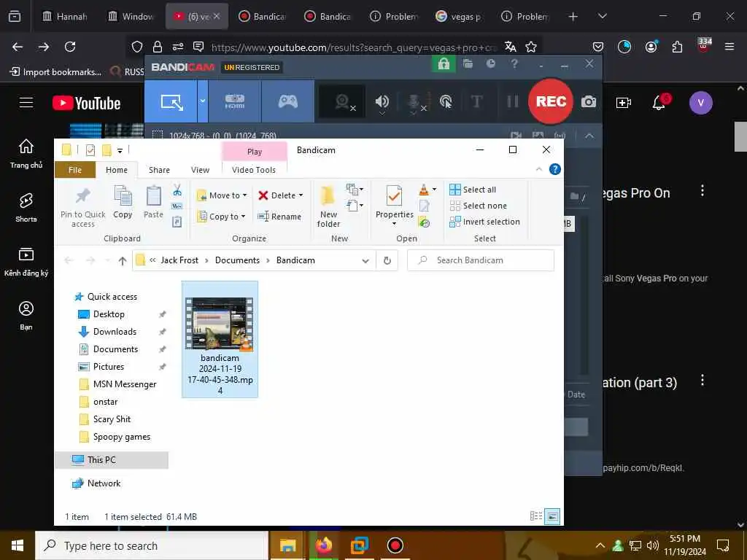Viewport: 747px width, 560px height.
Task: Click the Bandicam green lock icon
Action: pos(444,64)
